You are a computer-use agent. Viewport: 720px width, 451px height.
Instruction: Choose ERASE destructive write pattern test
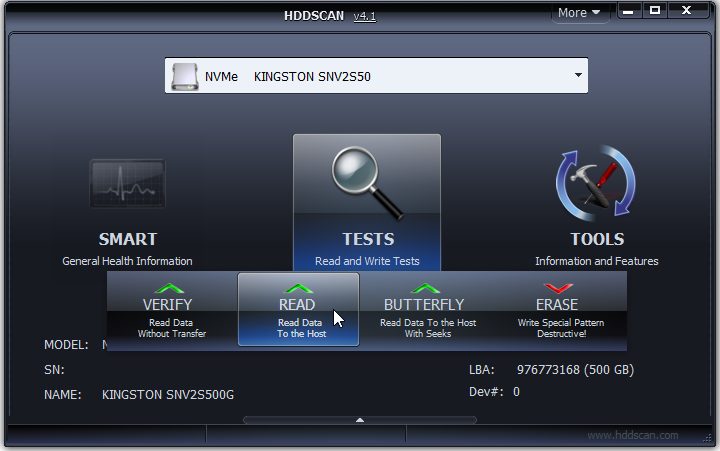coord(560,311)
